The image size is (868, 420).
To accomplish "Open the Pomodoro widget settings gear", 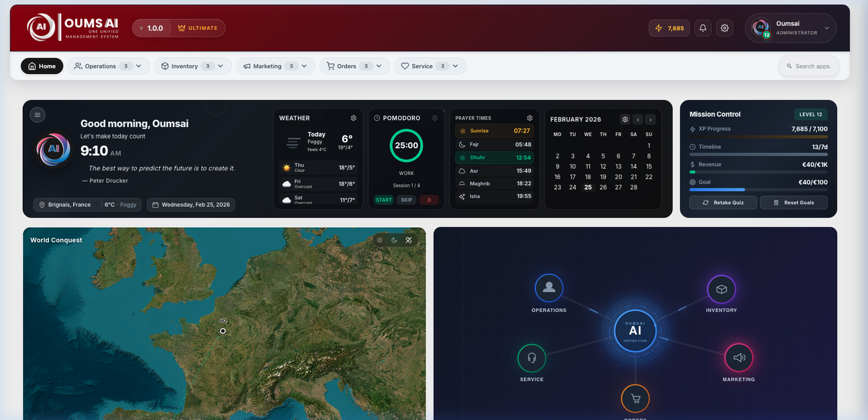I will (435, 118).
